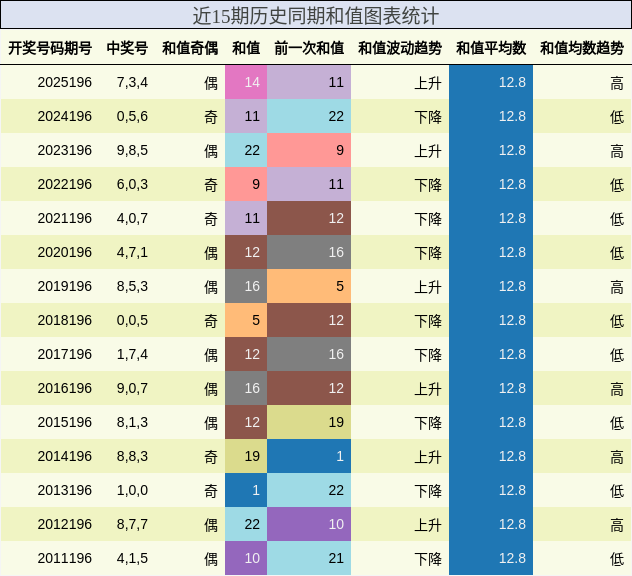The width and height of the screenshot is (632, 576).
Task: Select winning numbers 1,0,0
Action: point(132,490)
